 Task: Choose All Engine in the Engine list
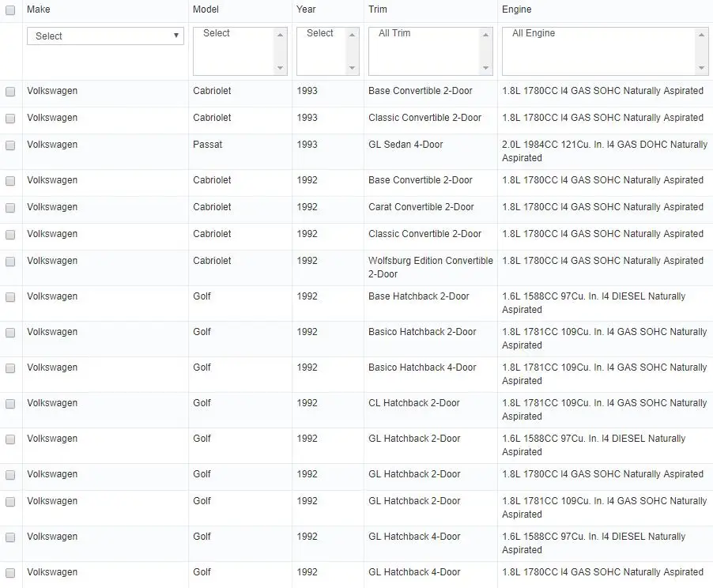click(x=534, y=33)
